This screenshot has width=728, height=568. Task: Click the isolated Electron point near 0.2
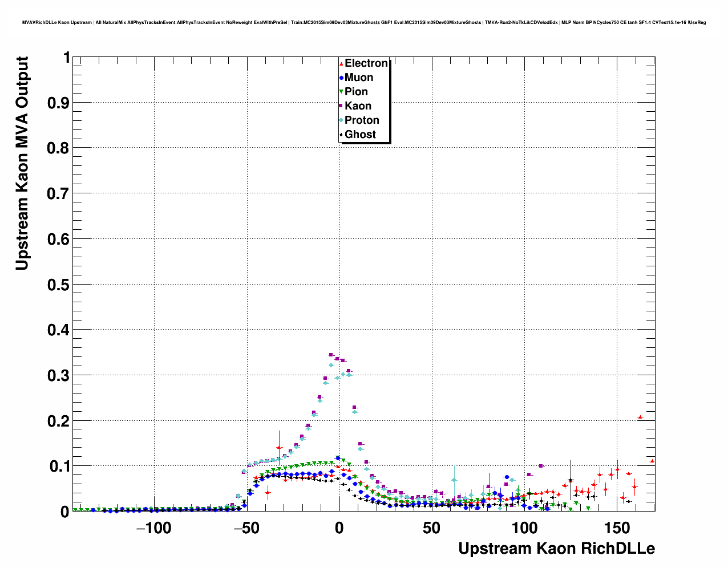tap(640, 417)
